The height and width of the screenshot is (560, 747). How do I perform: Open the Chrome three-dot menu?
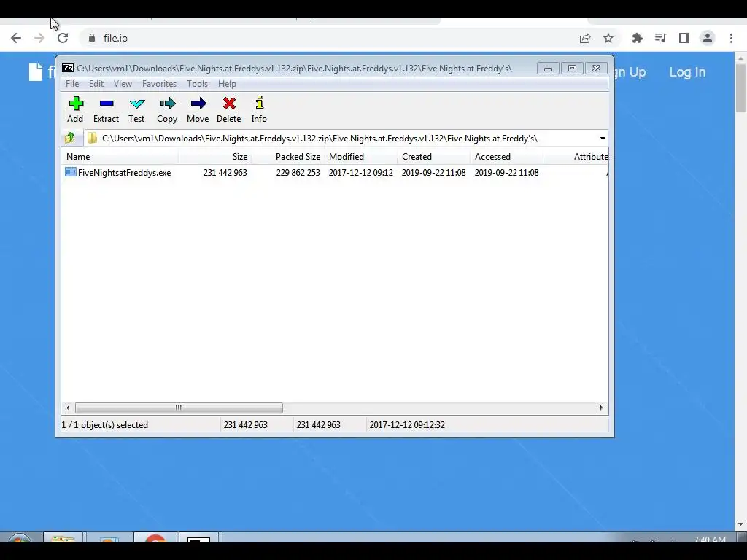click(731, 38)
